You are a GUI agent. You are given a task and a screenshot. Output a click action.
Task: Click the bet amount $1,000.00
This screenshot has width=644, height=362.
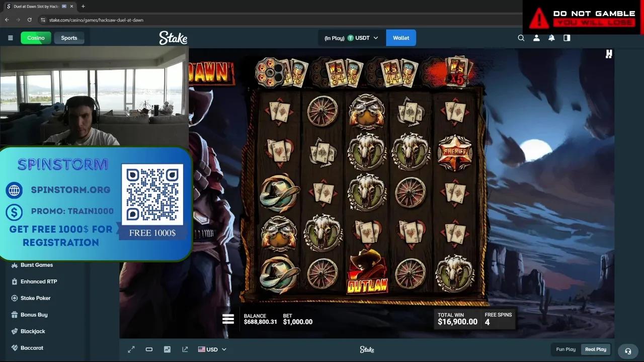pyautogui.click(x=297, y=322)
